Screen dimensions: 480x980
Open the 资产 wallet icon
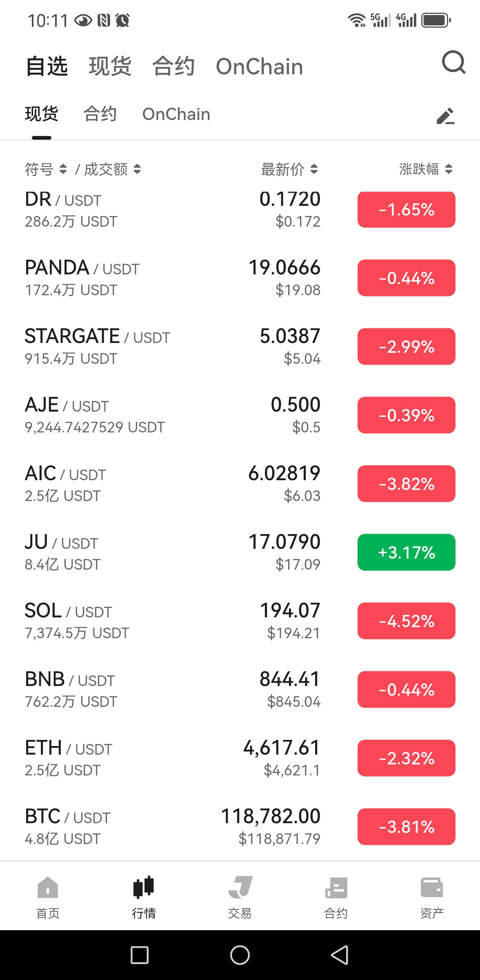pyautogui.click(x=432, y=887)
